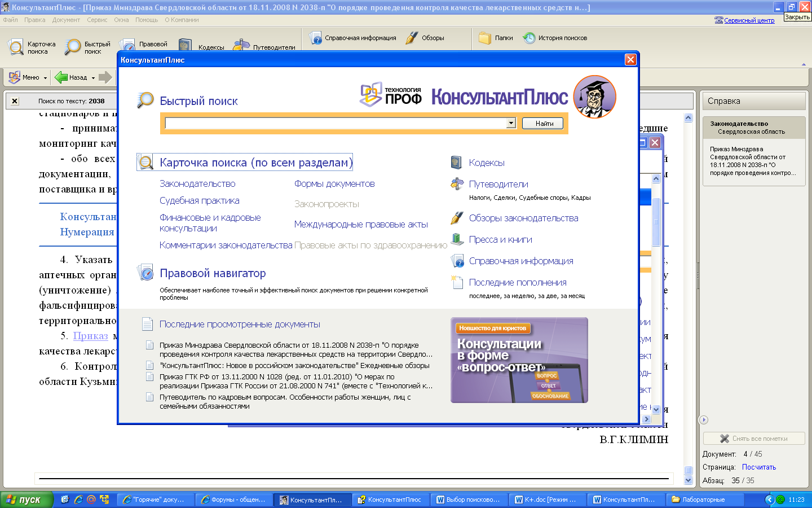This screenshot has width=812, height=508.
Task: Open the История поисков toolbar button
Action: (x=555, y=38)
